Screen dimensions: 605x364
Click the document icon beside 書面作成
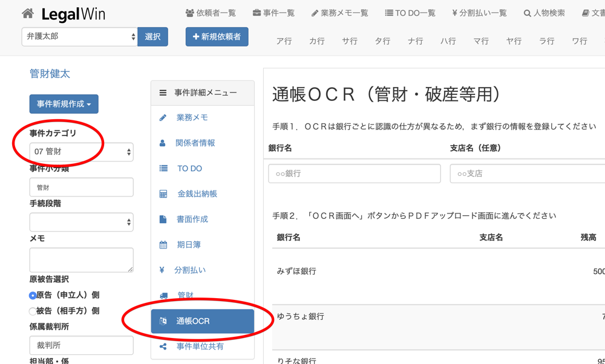[163, 219]
